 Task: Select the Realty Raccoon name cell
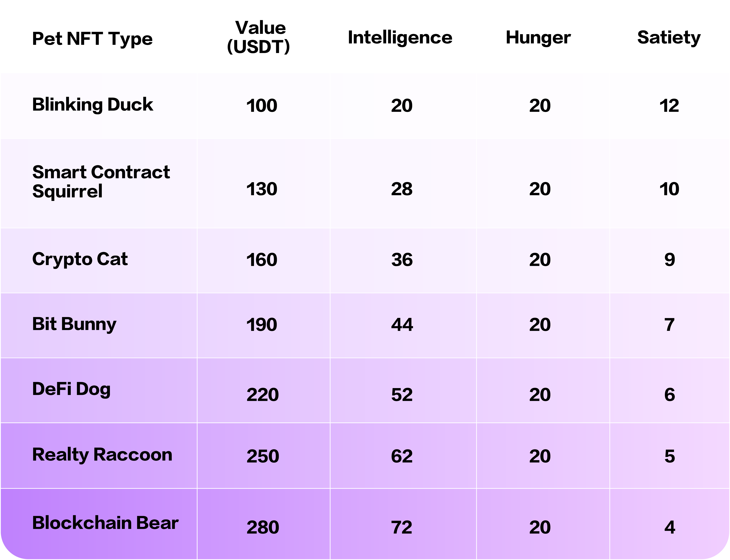102,455
